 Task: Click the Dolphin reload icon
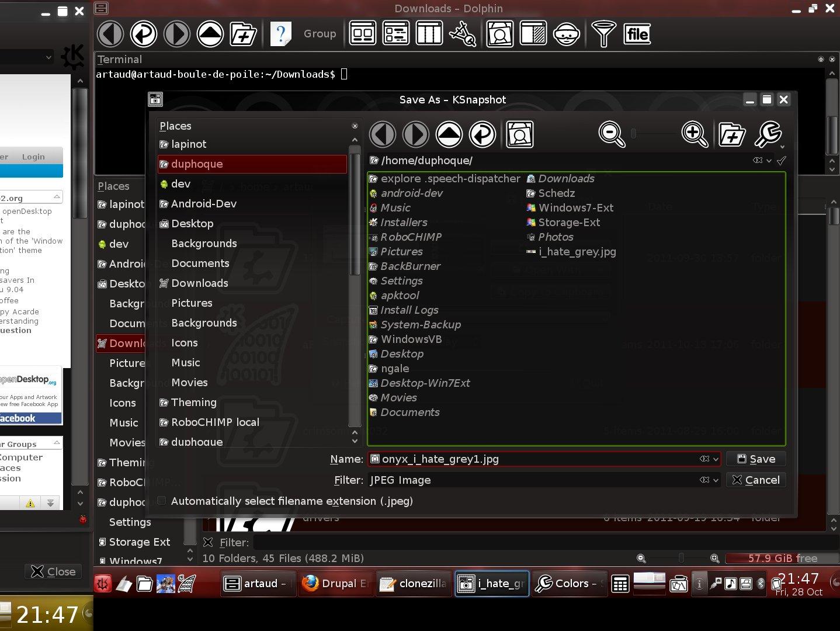click(143, 34)
